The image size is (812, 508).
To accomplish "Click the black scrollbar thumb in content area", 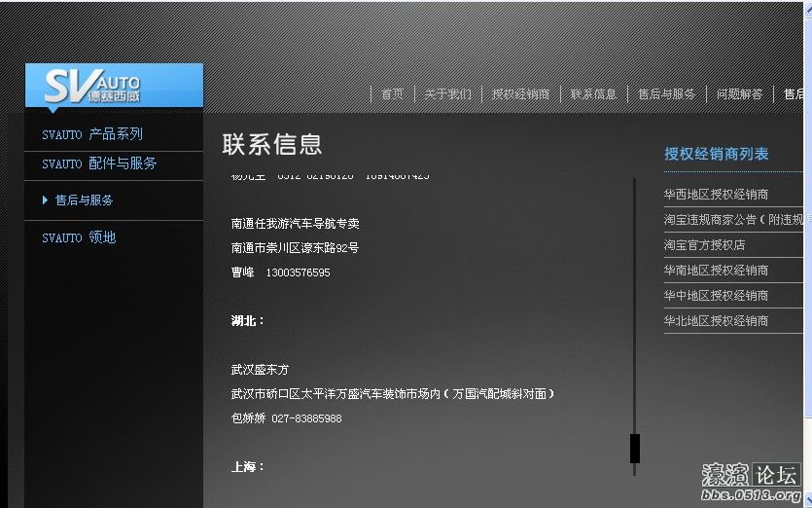I will pyautogui.click(x=635, y=448).
